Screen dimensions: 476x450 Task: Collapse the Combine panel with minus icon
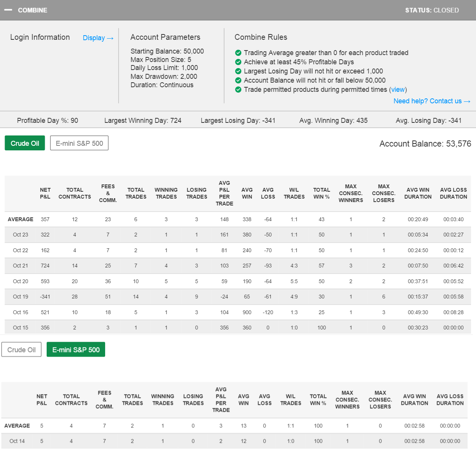click(x=8, y=10)
